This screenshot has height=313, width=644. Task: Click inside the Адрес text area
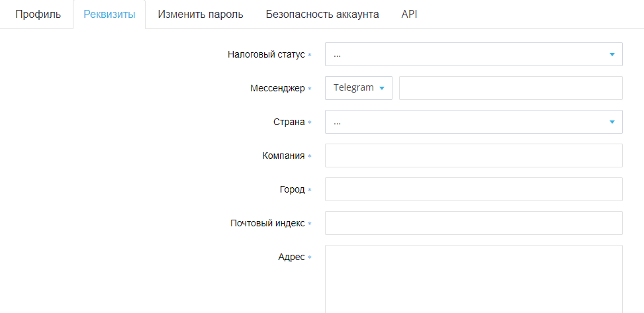(x=473, y=279)
